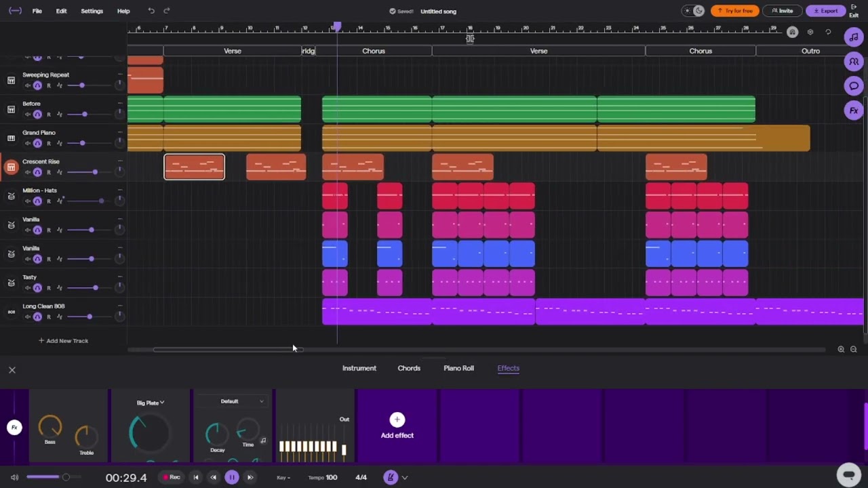Image resolution: width=868 pixels, height=488 pixels.
Task: Pause playback
Action: pos(231,477)
